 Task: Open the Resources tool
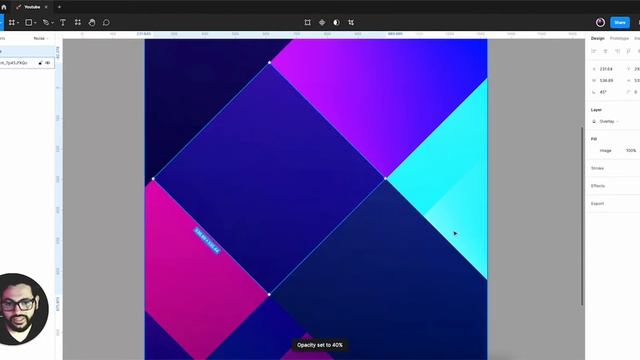[78, 22]
